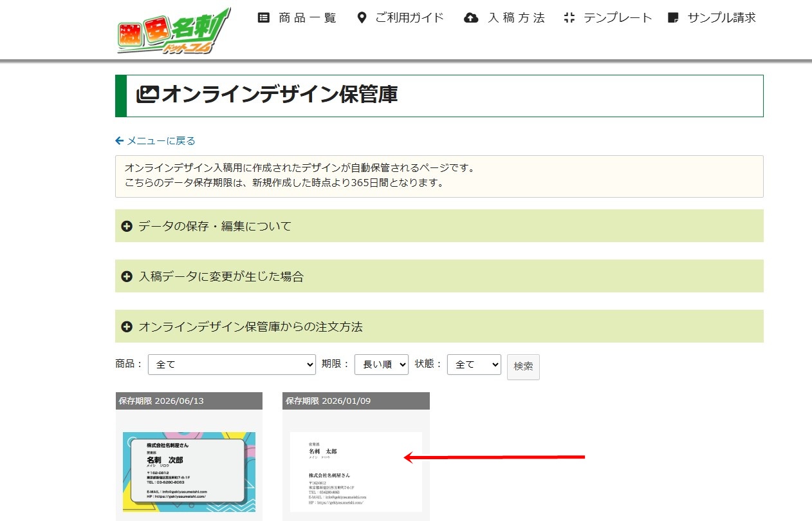Click the map pin icon beside ご利用ガイド
This screenshot has height=521, width=812.
(362, 18)
